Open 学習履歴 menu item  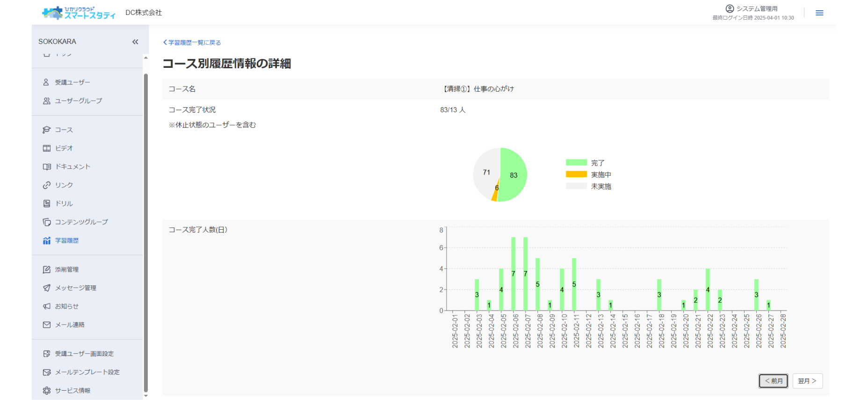coord(66,240)
